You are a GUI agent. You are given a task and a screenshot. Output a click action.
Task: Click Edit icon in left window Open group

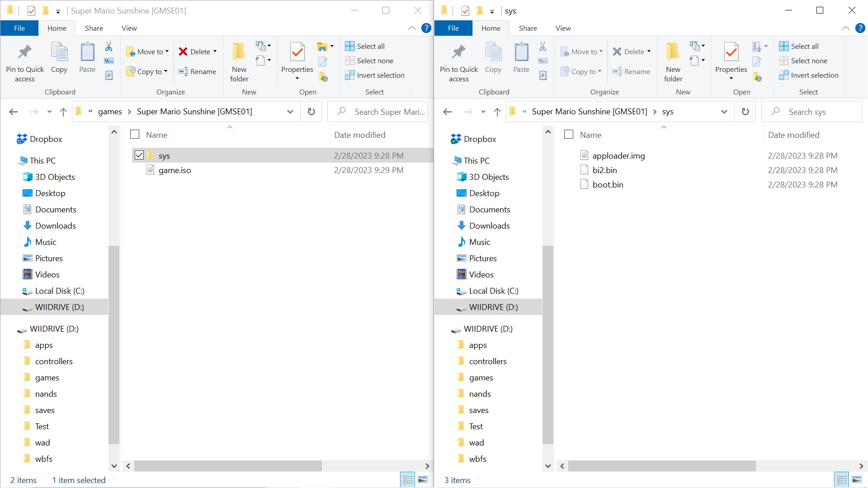click(x=323, y=61)
